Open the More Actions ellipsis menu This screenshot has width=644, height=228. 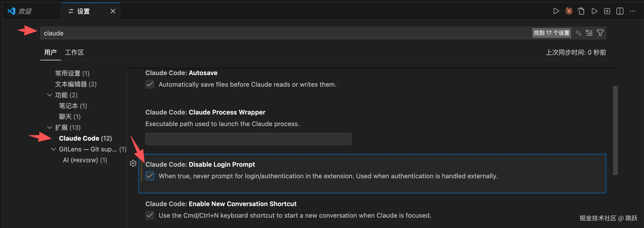click(633, 11)
